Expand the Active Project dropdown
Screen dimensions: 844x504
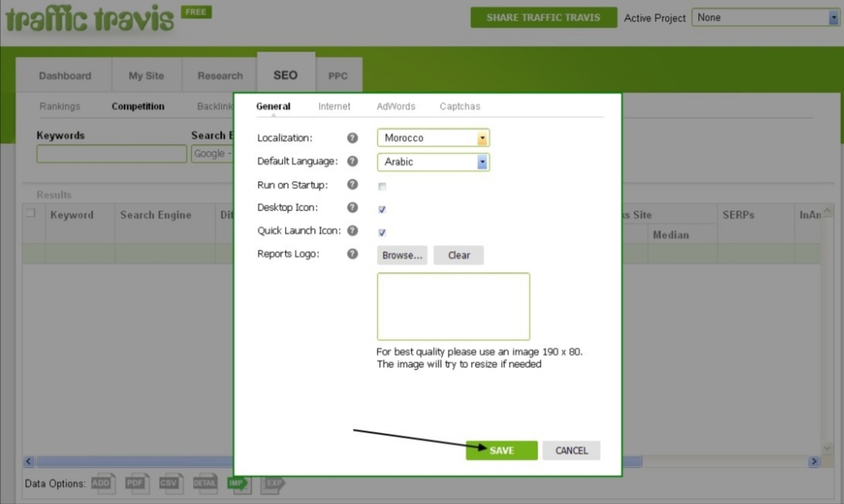(766, 17)
